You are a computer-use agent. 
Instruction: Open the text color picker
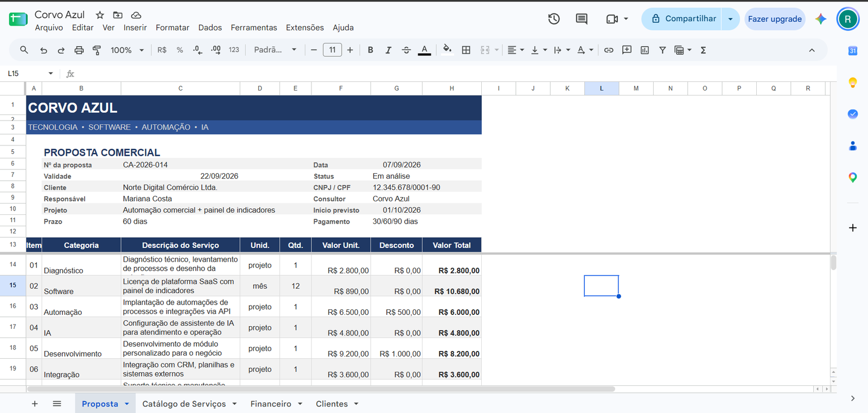pos(425,50)
